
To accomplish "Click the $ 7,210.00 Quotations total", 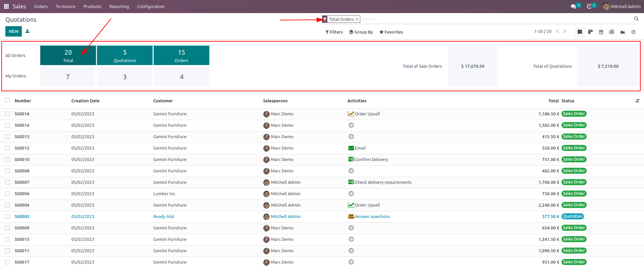I will pos(608,66).
